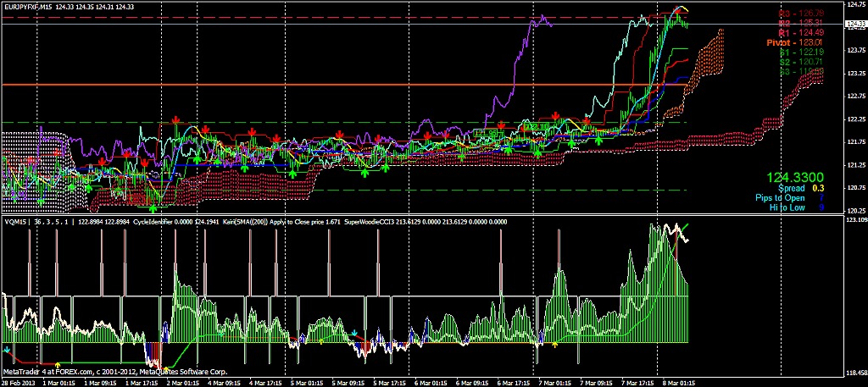Click the large green 124.3300 price readout
Screen dimensions: 868x387
tap(794, 178)
